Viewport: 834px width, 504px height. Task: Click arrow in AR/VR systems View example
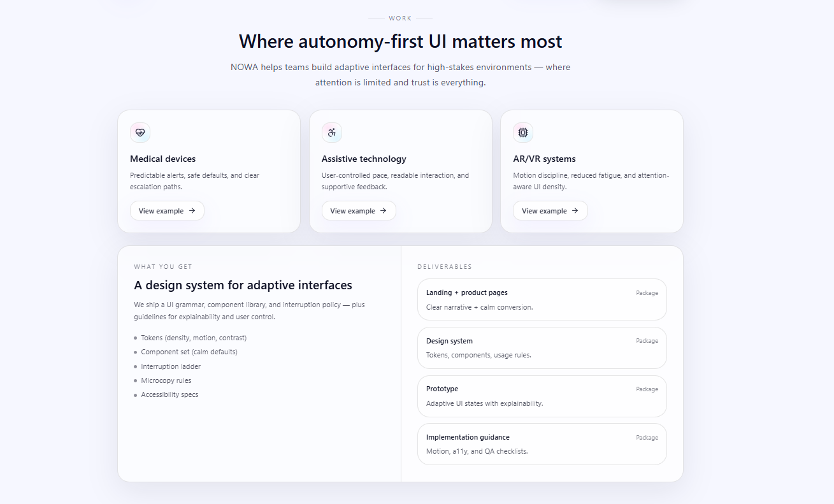pos(575,211)
